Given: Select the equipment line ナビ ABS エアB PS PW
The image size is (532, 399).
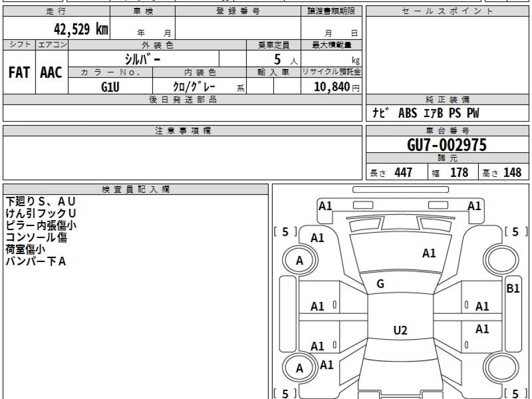Looking at the screenshot, I should (426, 113).
